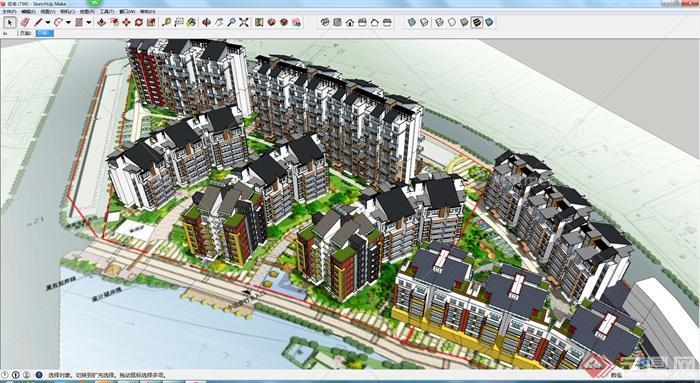Open the 3D Warehouse icon

pyautogui.click(x=271, y=22)
